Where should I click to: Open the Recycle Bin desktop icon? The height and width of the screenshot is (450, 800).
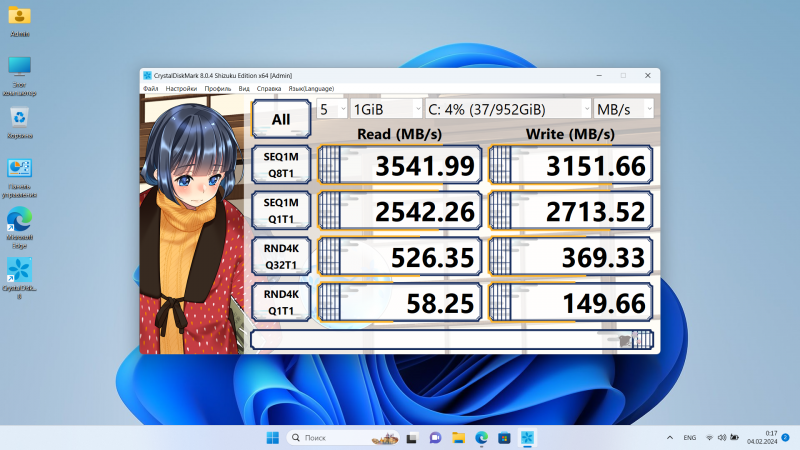point(19,122)
